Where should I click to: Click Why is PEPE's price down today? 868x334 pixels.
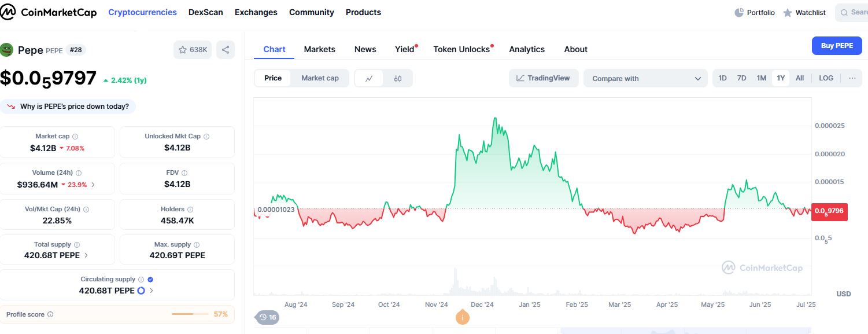68,107
